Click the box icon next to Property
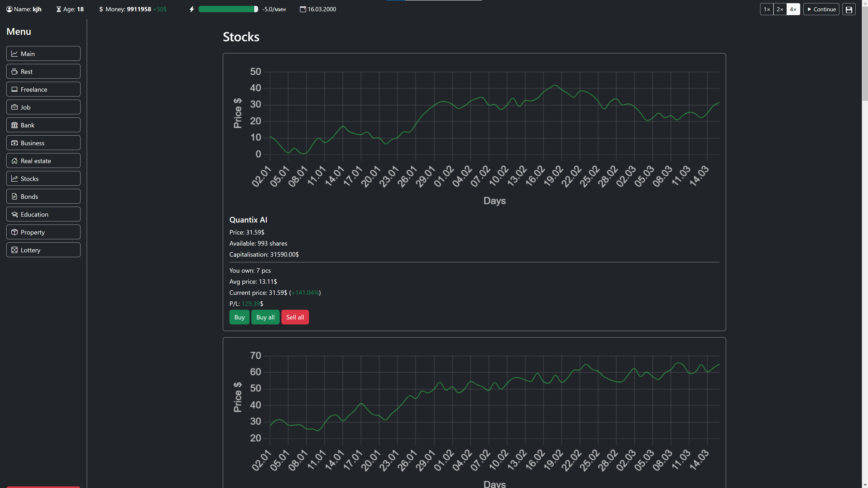 (x=14, y=232)
